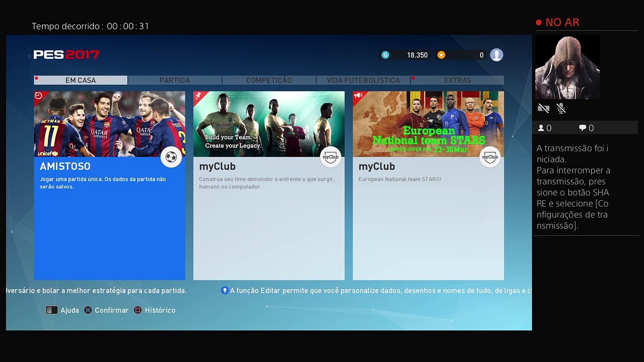This screenshot has height=362, width=644.
Task: Switch to the EM CASA tab
Action: tap(80, 80)
